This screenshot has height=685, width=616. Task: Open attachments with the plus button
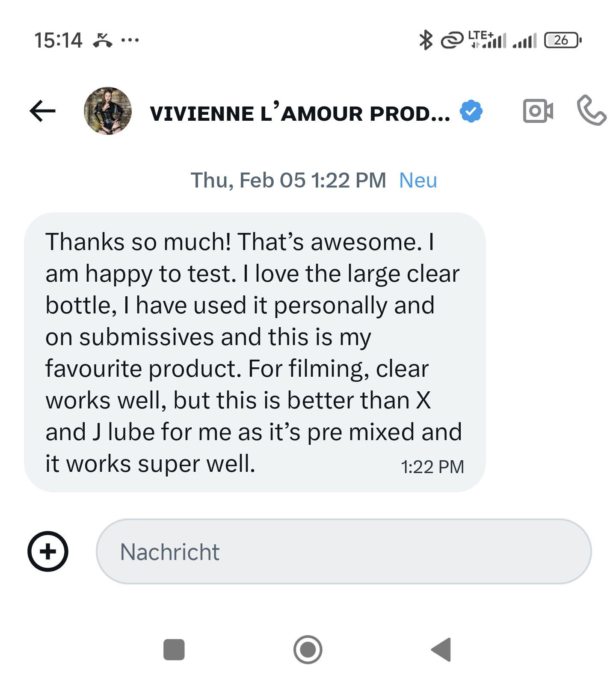(48, 551)
